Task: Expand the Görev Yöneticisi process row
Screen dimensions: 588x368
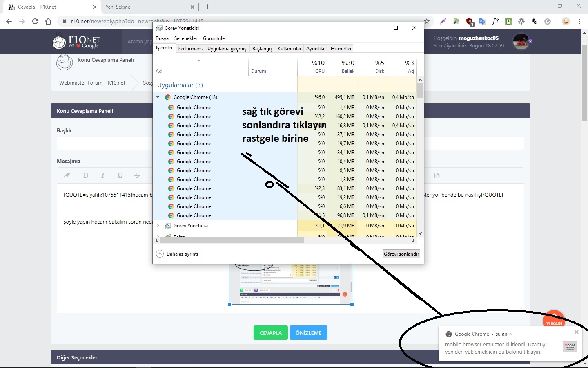Action: point(158,226)
